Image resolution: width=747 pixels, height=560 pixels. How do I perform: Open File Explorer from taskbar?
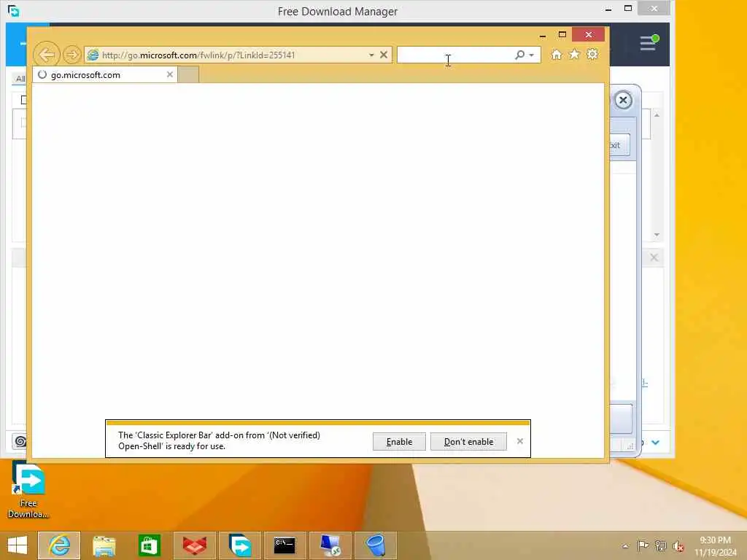coord(104,545)
